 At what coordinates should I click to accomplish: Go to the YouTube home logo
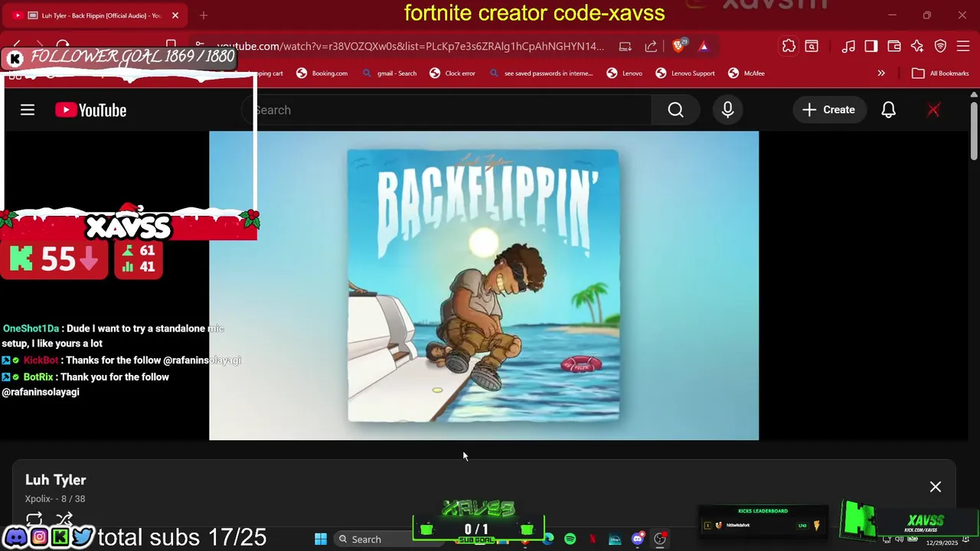coord(90,110)
